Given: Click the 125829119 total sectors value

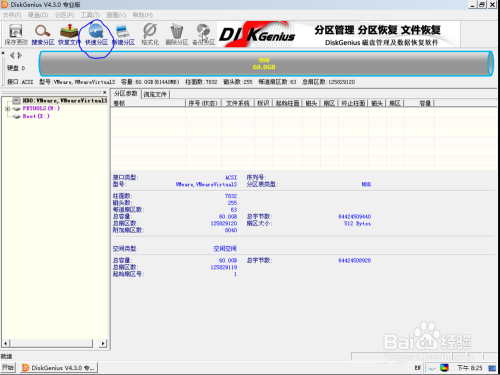Looking at the screenshot, I should pyautogui.click(x=224, y=267).
